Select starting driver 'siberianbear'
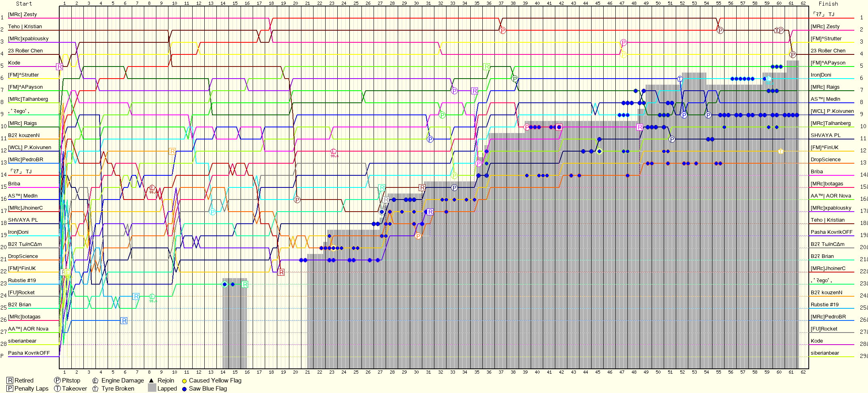This screenshot has width=868, height=393. [22, 341]
